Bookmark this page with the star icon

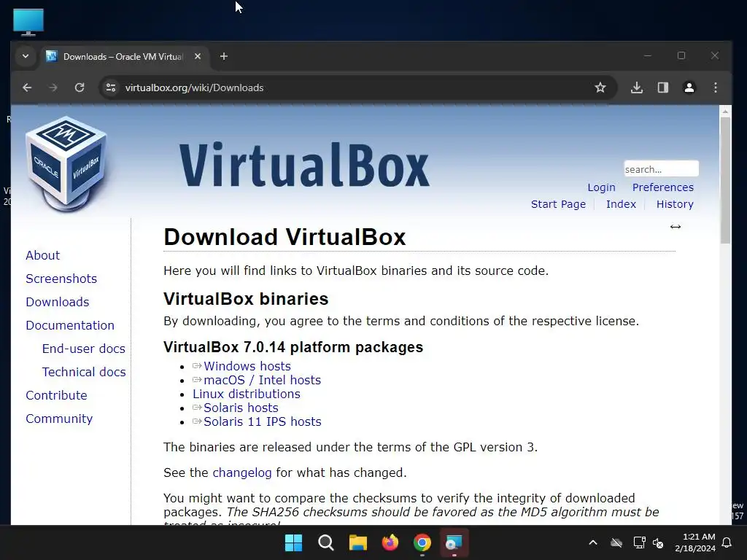point(600,87)
